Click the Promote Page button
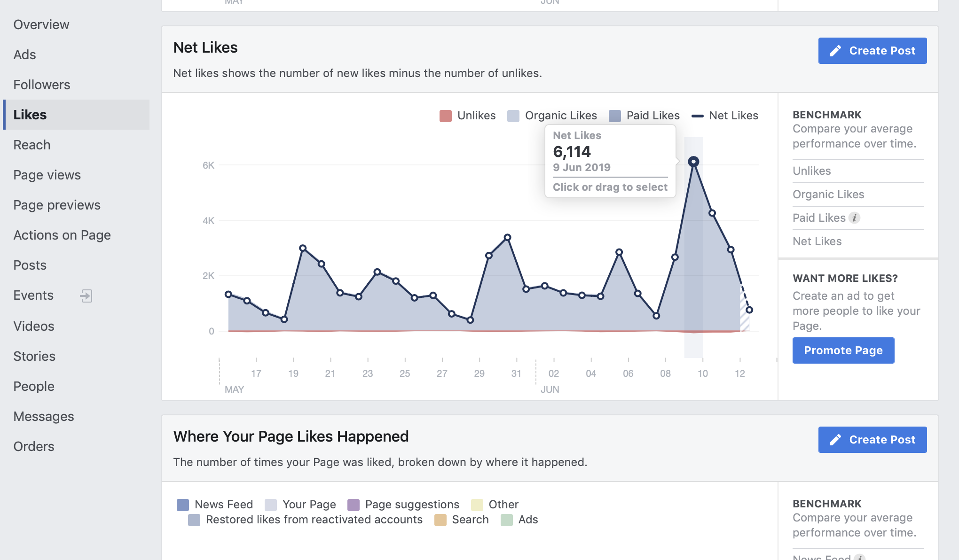 (x=843, y=350)
